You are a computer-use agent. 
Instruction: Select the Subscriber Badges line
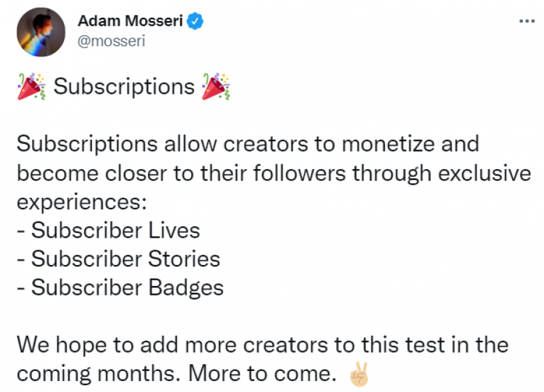point(120,287)
